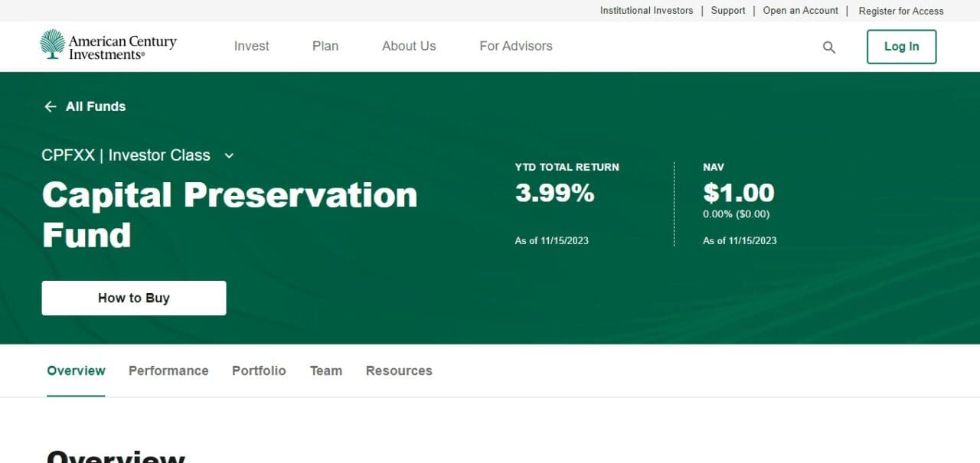980x463 pixels.
Task: Switch to the Overview tab
Action: click(x=76, y=370)
